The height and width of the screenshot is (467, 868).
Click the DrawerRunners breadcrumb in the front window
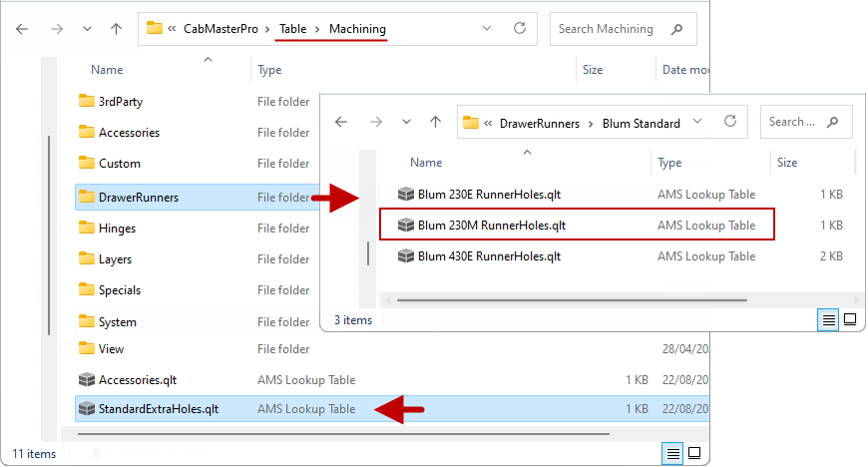(x=540, y=124)
